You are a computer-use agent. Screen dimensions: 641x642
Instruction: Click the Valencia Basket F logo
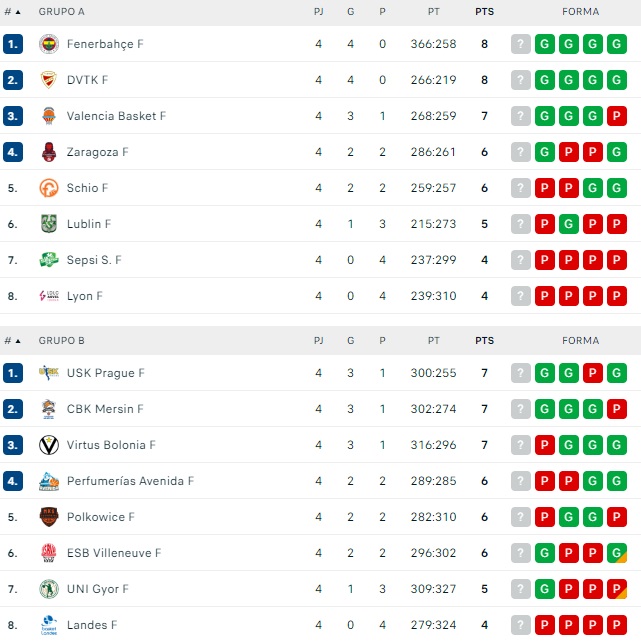pyautogui.click(x=48, y=116)
